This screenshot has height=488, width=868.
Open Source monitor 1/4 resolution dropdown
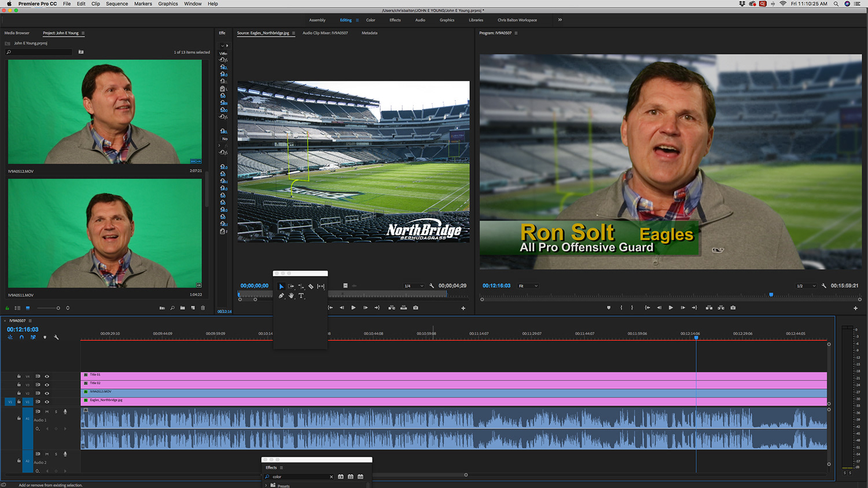(413, 286)
